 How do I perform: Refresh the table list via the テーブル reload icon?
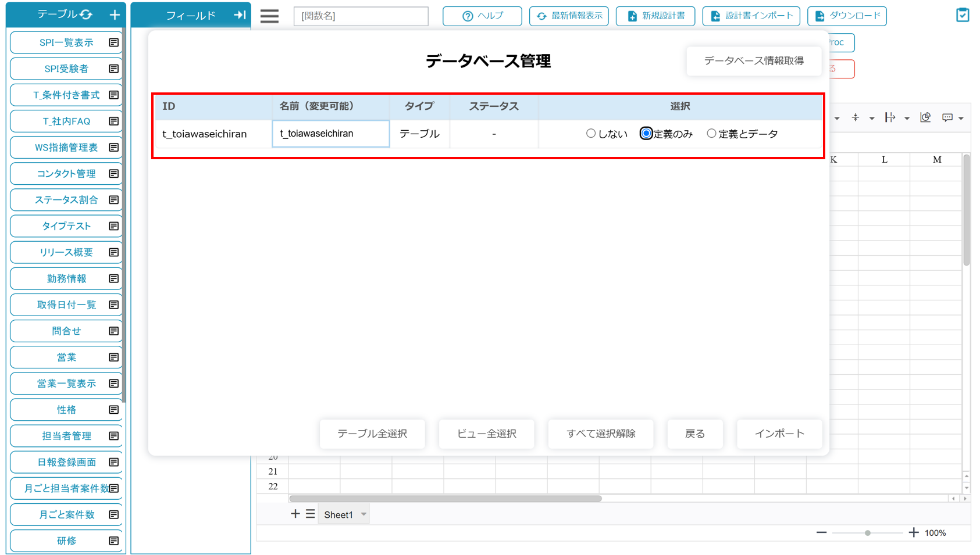click(86, 15)
